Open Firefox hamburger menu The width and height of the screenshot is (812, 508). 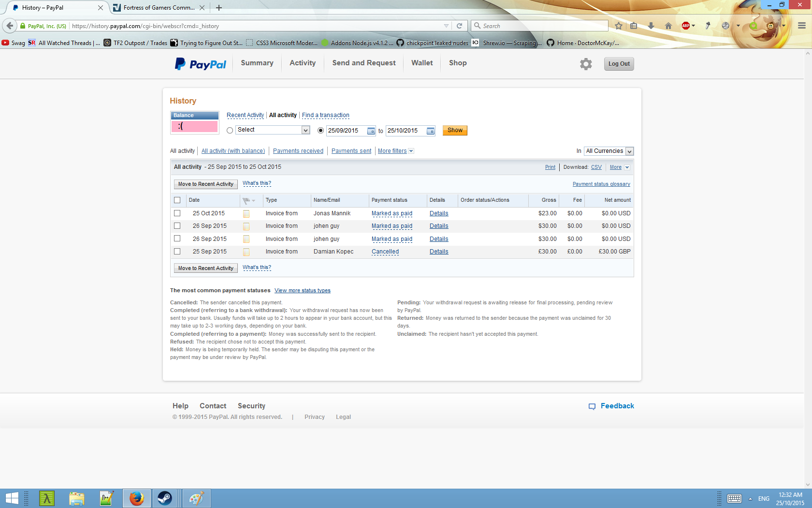point(802,26)
